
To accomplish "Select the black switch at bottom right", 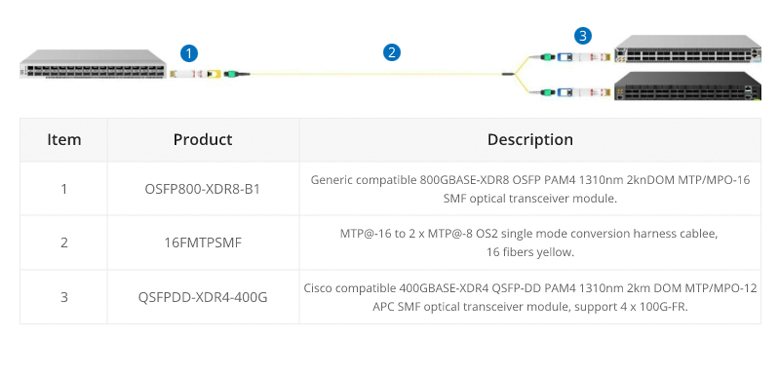I will [x=687, y=86].
